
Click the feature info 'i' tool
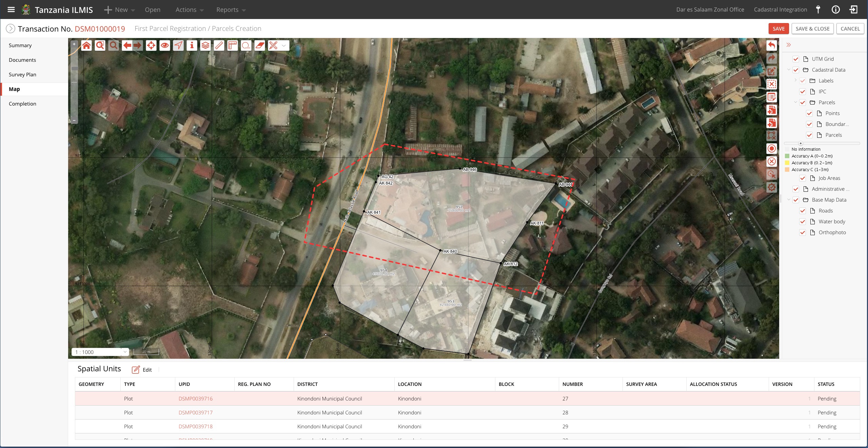coord(192,45)
